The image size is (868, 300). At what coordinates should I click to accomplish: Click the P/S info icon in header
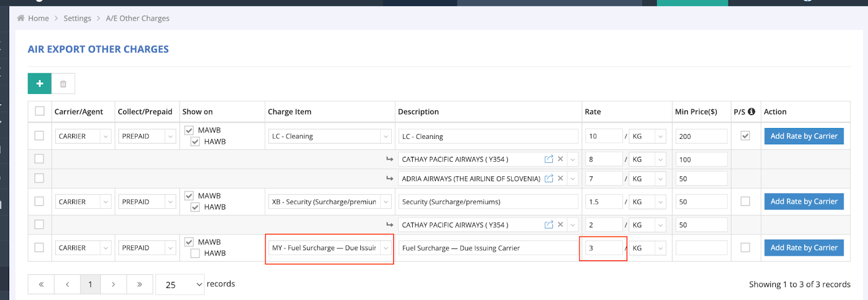[751, 111]
